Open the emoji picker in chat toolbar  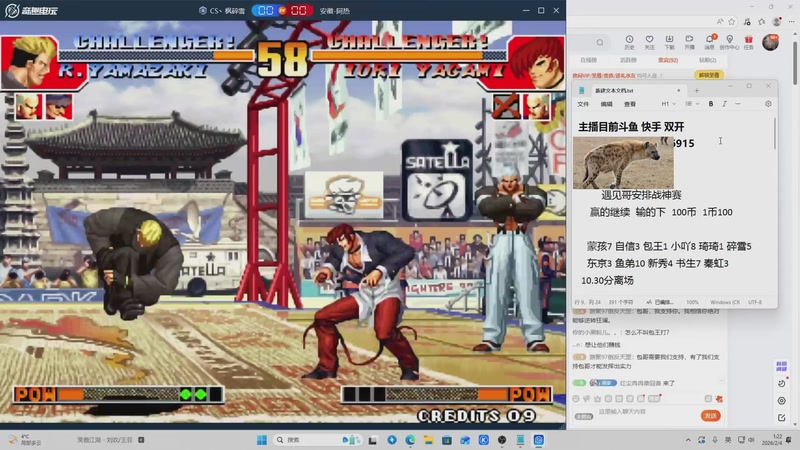point(576,398)
